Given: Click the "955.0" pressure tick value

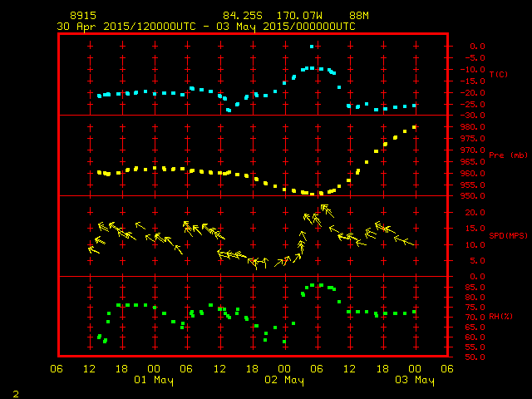Looking at the screenshot, I should [473, 185].
